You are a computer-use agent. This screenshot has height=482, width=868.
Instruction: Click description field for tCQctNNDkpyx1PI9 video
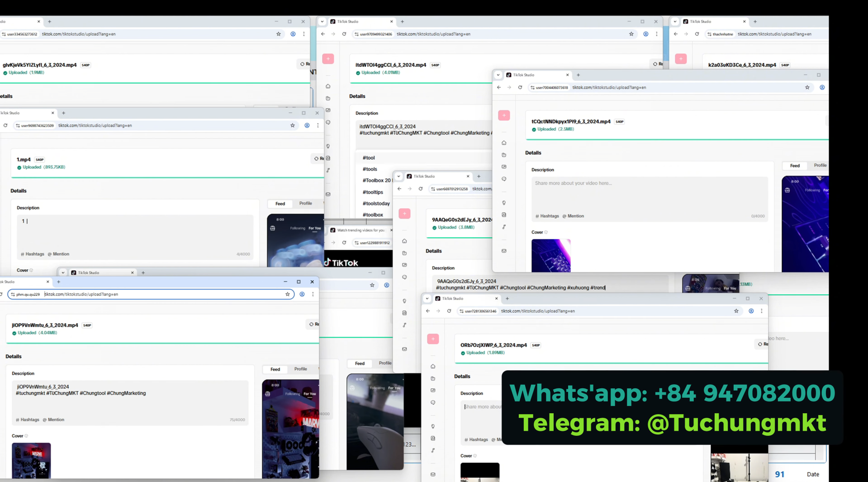[650, 199]
